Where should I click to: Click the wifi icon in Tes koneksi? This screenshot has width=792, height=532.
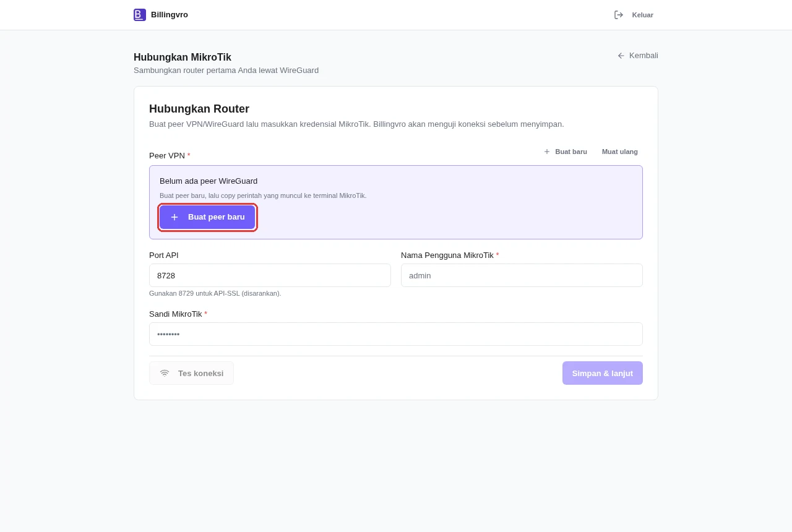(x=165, y=373)
